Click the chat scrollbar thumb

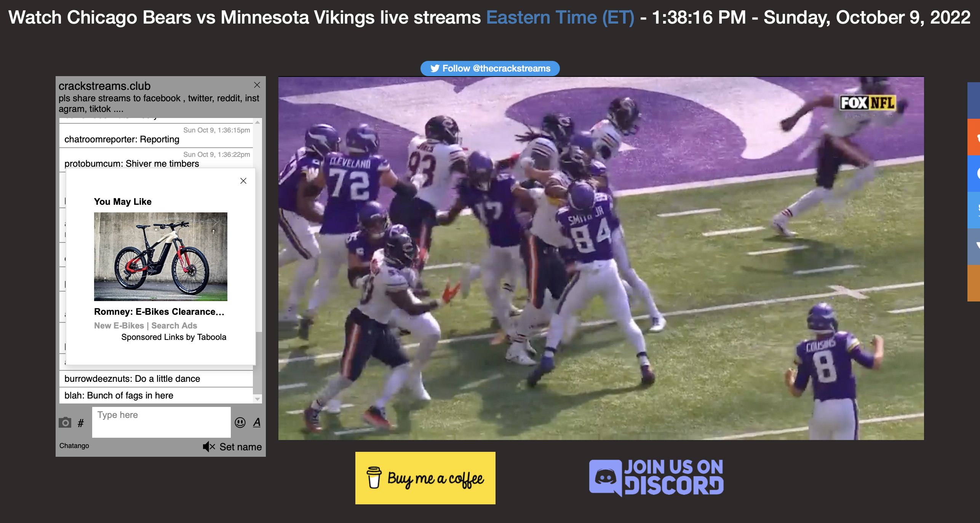coord(258,364)
